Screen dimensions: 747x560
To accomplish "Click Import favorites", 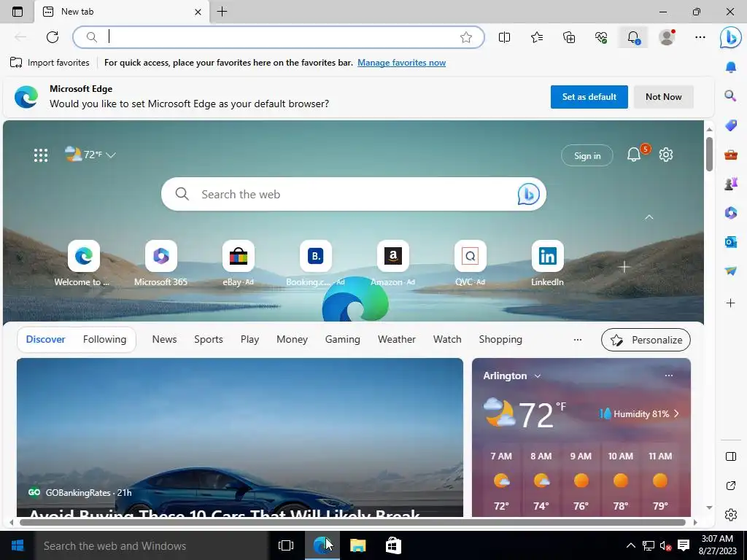I will click(x=50, y=63).
